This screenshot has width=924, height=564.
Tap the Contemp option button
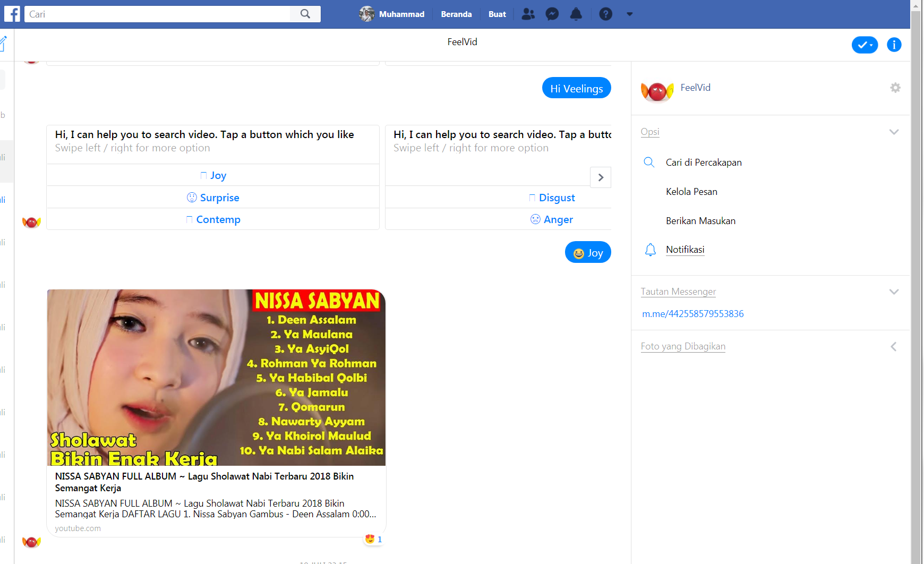(213, 219)
